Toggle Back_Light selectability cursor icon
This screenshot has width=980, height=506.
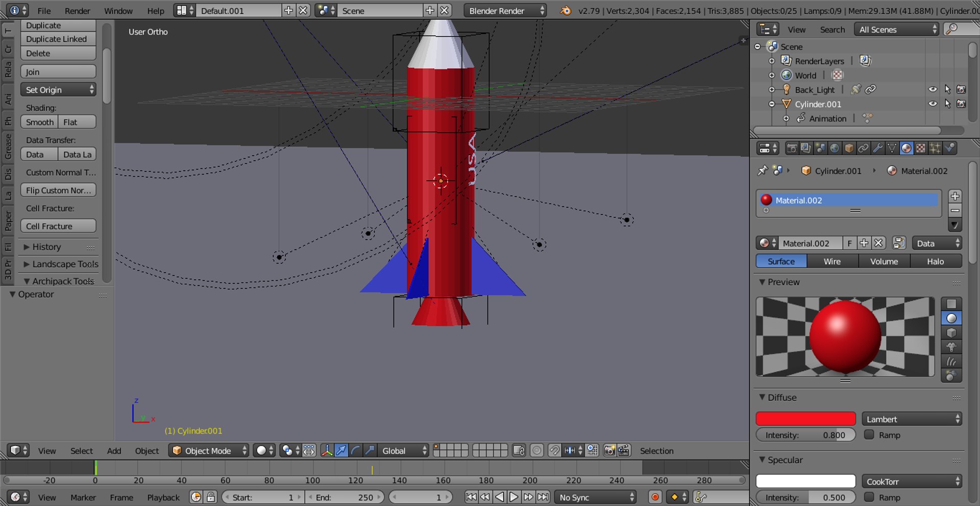[x=947, y=89]
